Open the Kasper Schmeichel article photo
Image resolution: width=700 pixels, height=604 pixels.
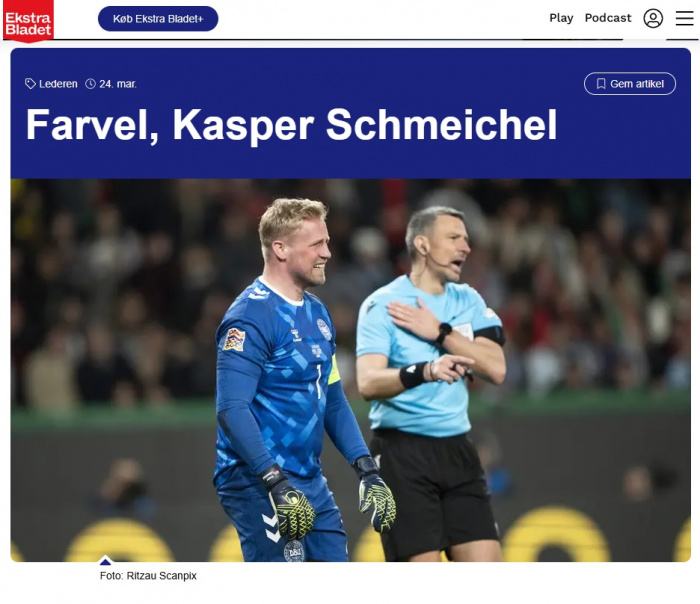coord(350,370)
